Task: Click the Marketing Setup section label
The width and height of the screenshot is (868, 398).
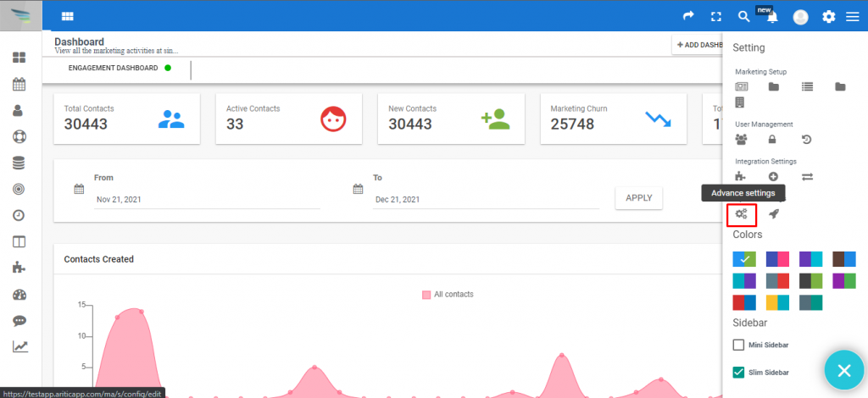Action: (x=760, y=72)
